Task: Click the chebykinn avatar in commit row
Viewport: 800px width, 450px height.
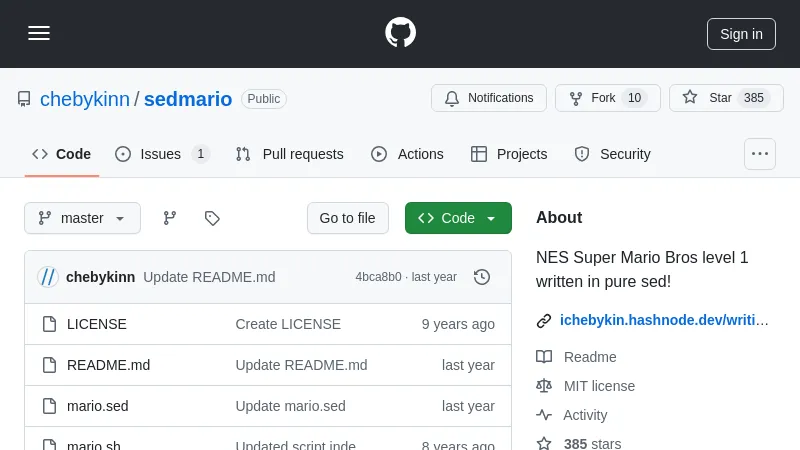Action: [48, 277]
